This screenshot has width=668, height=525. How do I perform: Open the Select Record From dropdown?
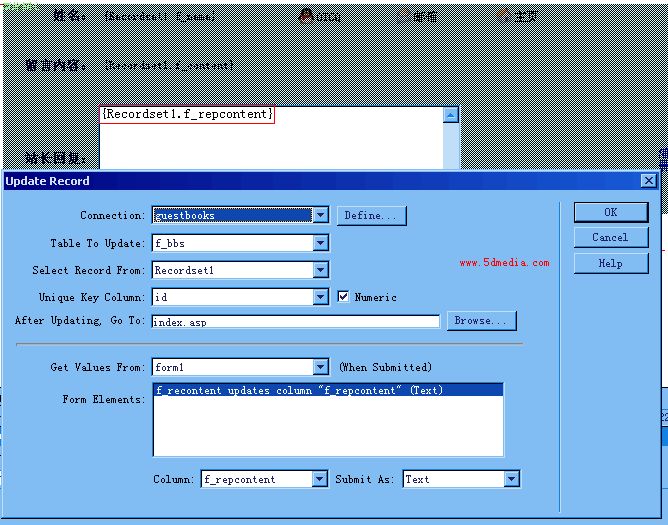point(320,270)
